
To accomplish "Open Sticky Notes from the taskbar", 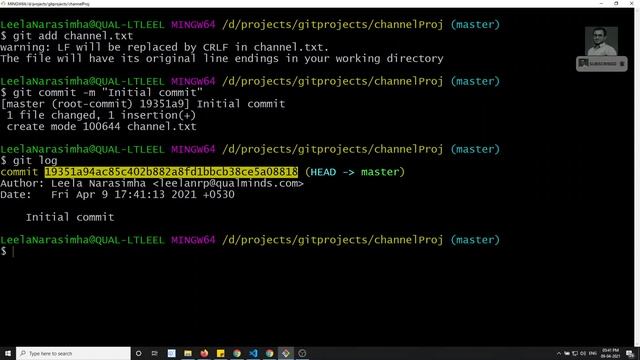I will [220, 353].
